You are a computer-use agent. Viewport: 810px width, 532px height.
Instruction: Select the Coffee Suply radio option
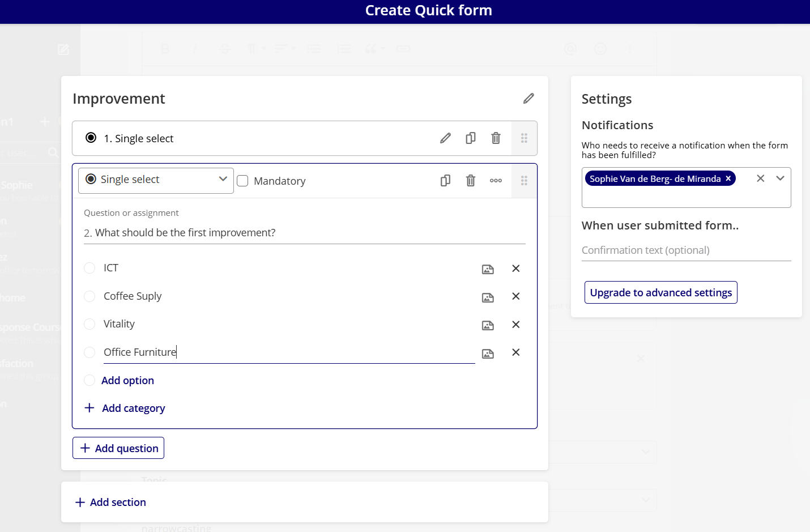89,296
